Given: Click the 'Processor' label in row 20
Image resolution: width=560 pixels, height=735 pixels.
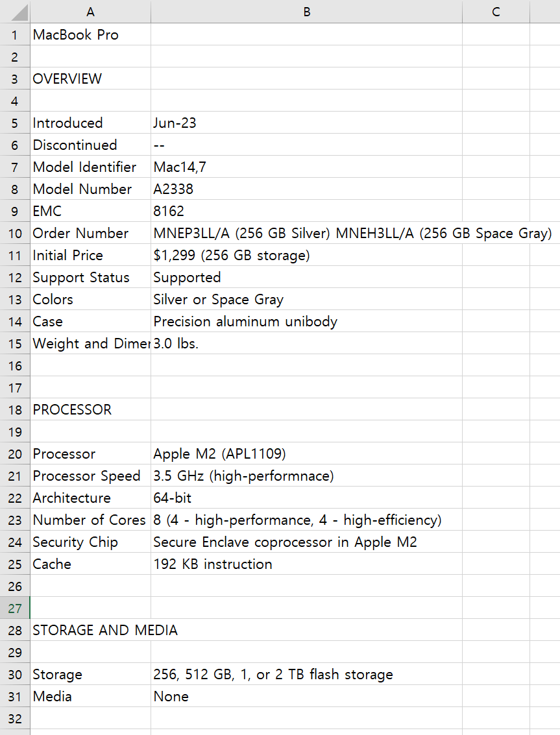Looking at the screenshot, I should tap(90, 453).
